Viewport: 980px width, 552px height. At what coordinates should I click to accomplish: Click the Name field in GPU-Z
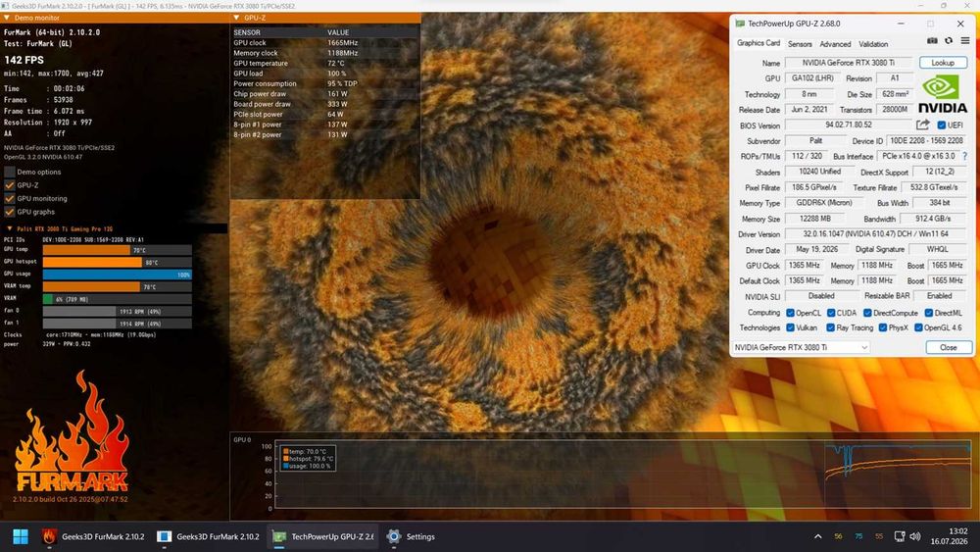click(848, 63)
